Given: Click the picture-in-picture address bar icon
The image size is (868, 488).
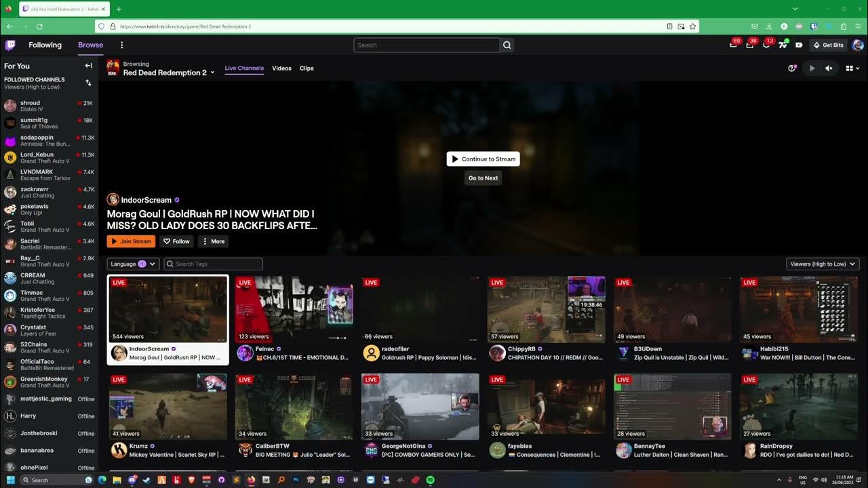Looking at the screenshot, I should [681, 26].
